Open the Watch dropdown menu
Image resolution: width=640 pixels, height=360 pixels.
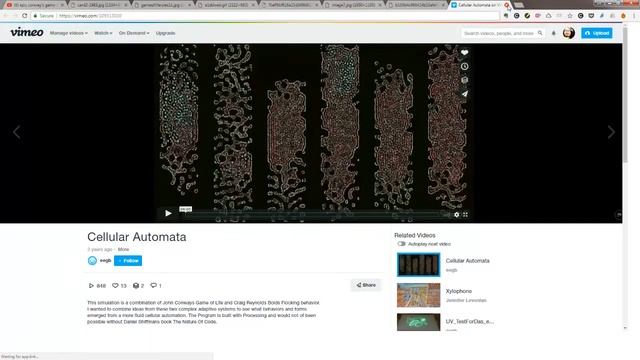coord(103,33)
